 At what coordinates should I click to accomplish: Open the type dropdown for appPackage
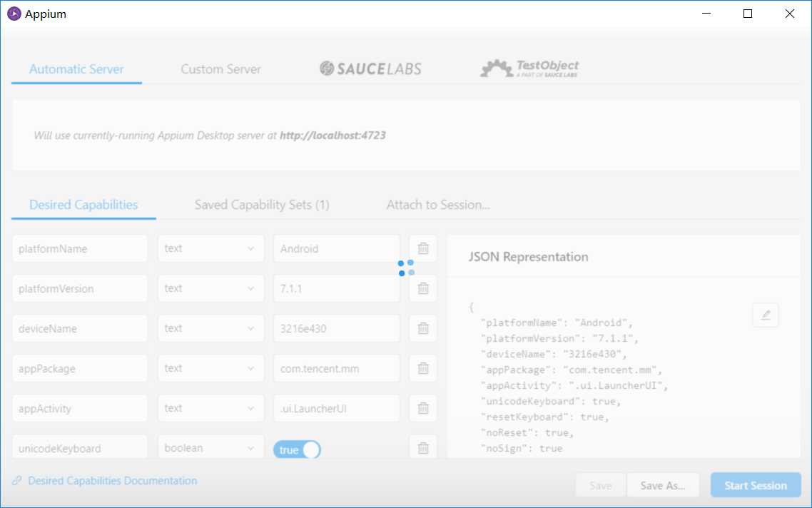(x=210, y=368)
